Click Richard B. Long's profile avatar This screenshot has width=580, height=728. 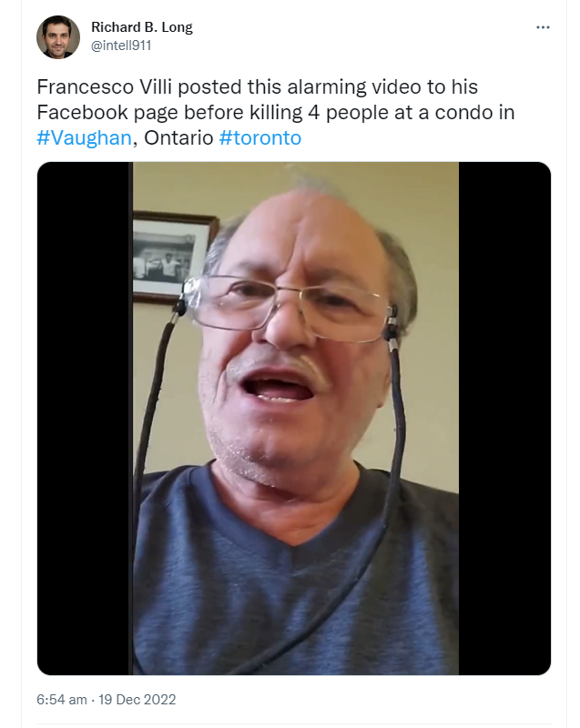[58, 37]
